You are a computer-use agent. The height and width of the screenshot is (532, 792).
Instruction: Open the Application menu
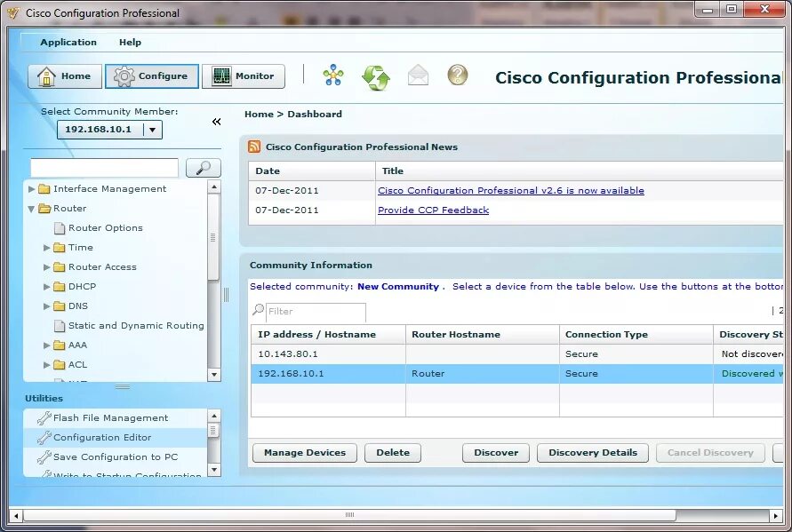68,43
